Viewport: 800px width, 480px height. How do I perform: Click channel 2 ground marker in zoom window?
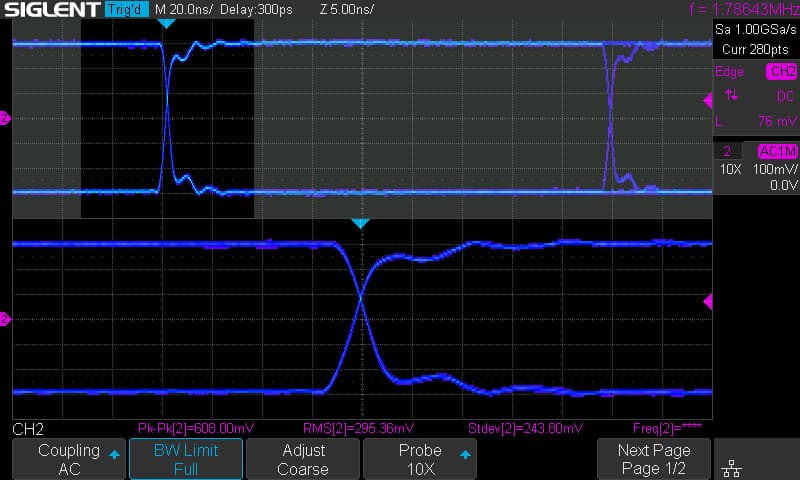5,319
